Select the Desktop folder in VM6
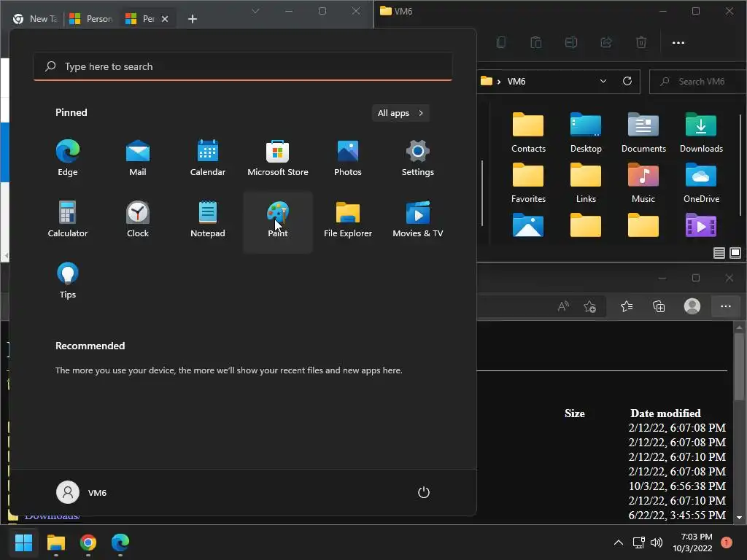 coord(586,133)
